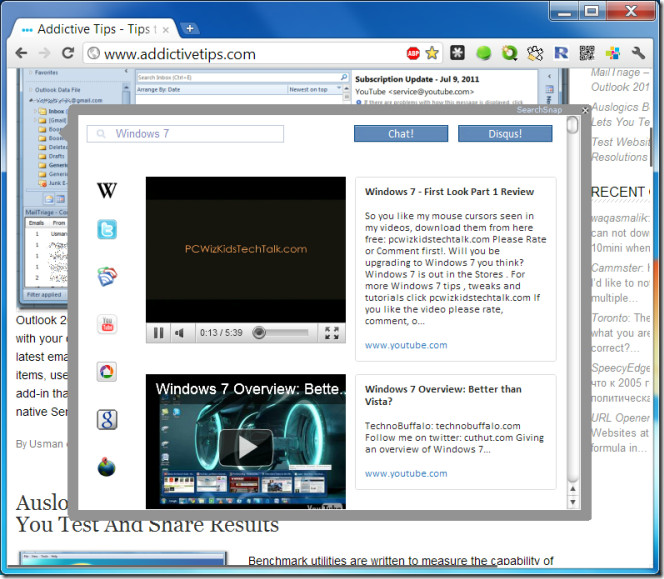Select the Addictive Tips browser tab
The image size is (664, 579).
pyautogui.click(x=95, y=29)
